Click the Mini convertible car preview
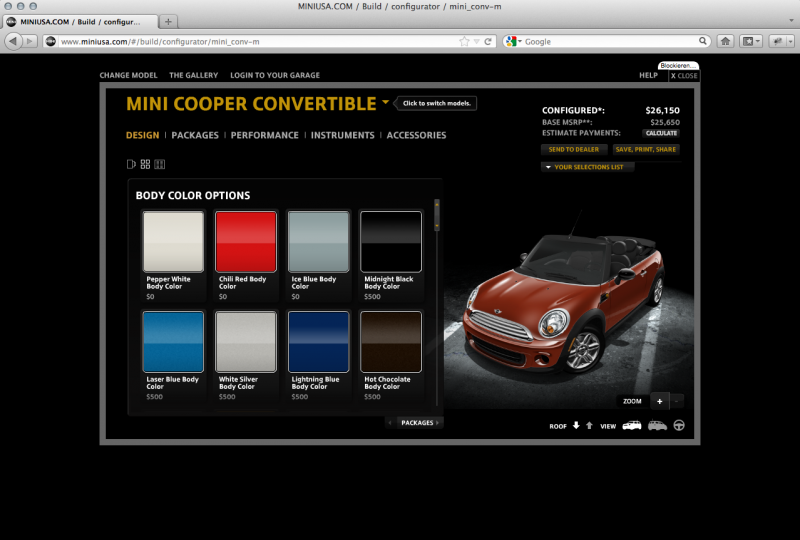The width and height of the screenshot is (800, 540). [565, 301]
